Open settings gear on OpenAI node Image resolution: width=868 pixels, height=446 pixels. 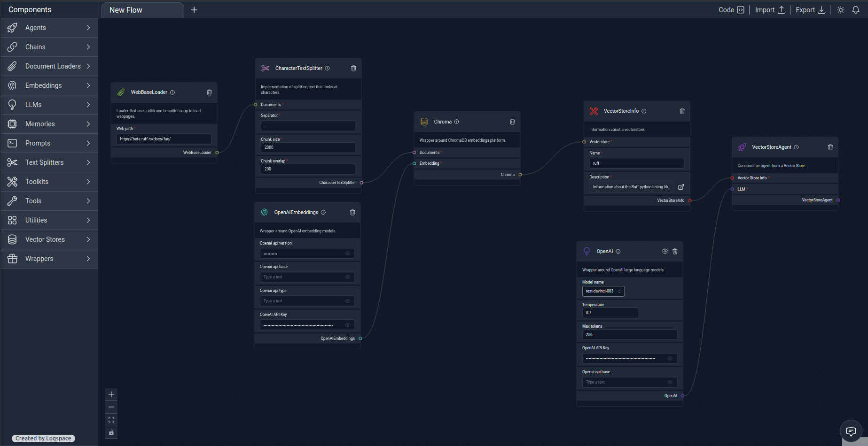click(x=665, y=252)
